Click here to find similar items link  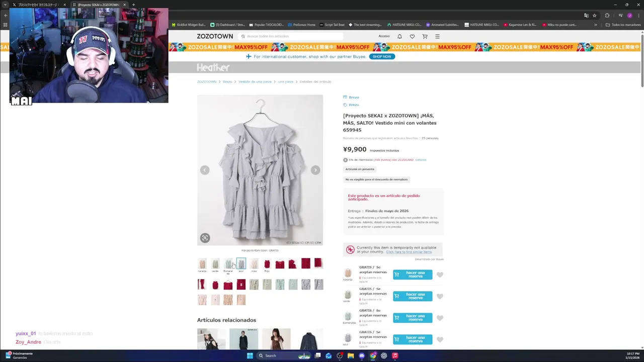coord(409,252)
